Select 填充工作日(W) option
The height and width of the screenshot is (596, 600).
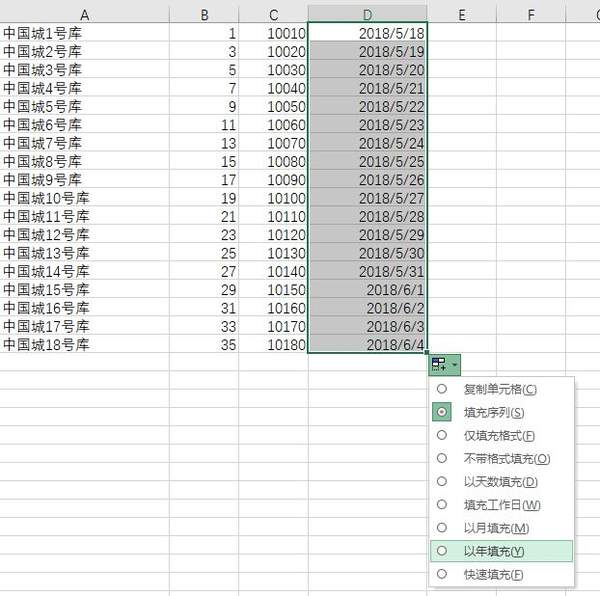coord(501,505)
